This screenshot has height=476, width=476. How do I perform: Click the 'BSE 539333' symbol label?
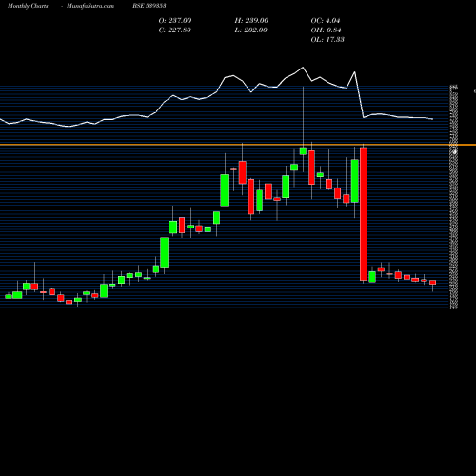pyautogui.click(x=149, y=6)
